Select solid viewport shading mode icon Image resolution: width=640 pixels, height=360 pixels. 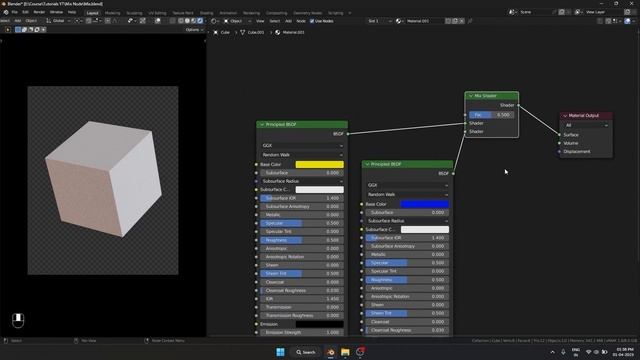tap(187, 21)
